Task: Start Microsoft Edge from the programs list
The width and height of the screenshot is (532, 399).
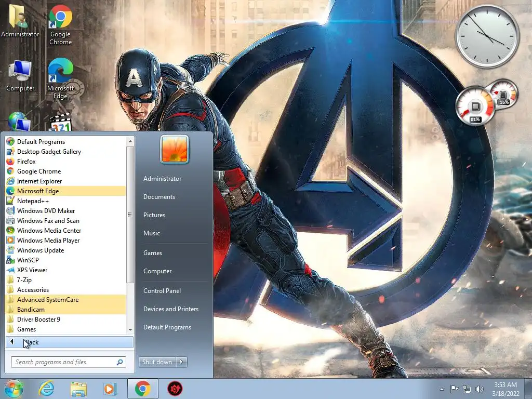Action: (65, 191)
